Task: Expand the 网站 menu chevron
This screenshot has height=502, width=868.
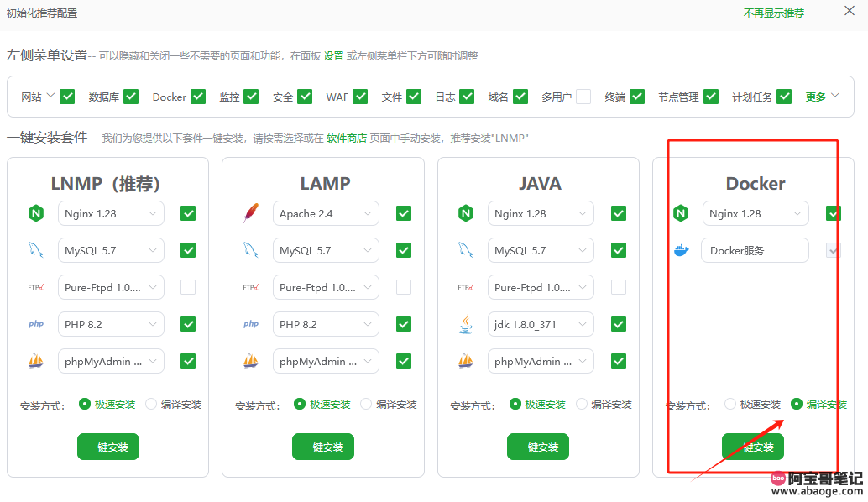Action: [x=50, y=96]
